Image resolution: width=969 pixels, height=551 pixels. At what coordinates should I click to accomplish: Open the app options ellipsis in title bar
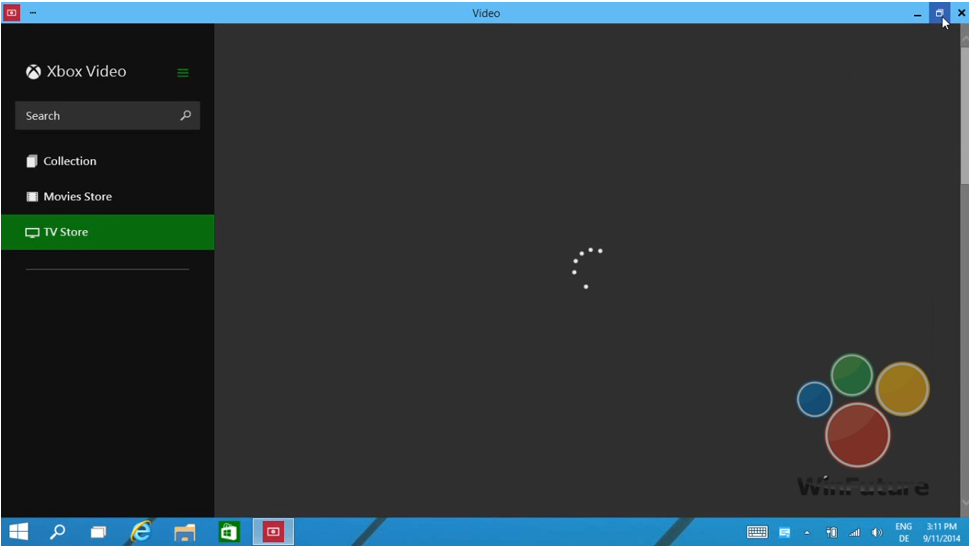coord(33,12)
